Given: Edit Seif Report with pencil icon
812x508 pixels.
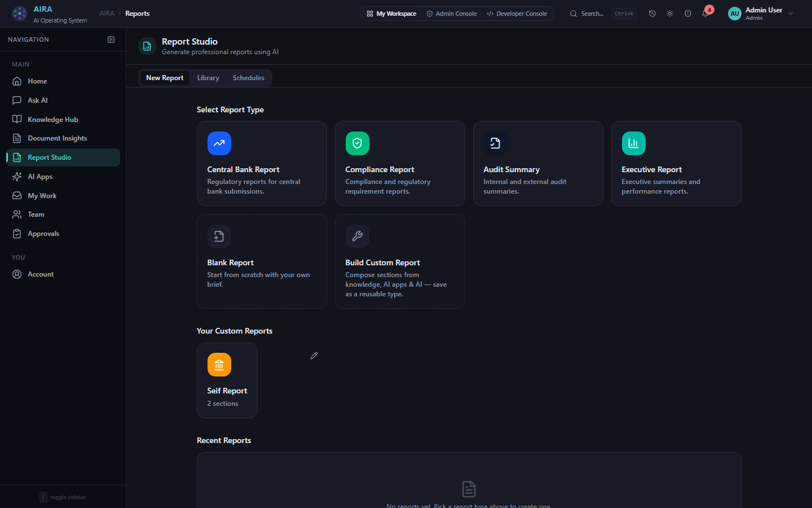Looking at the screenshot, I should 314,356.
